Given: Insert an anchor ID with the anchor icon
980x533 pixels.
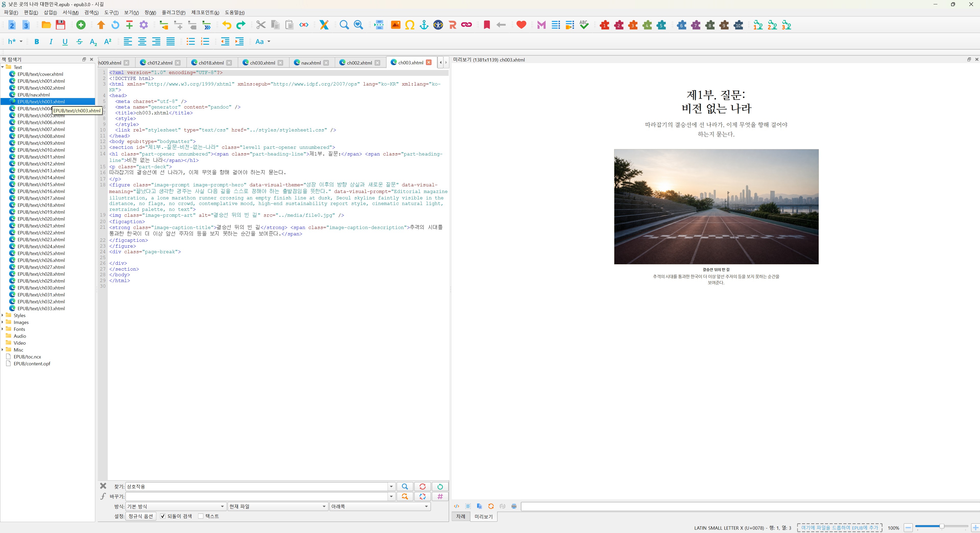Looking at the screenshot, I should 424,25.
